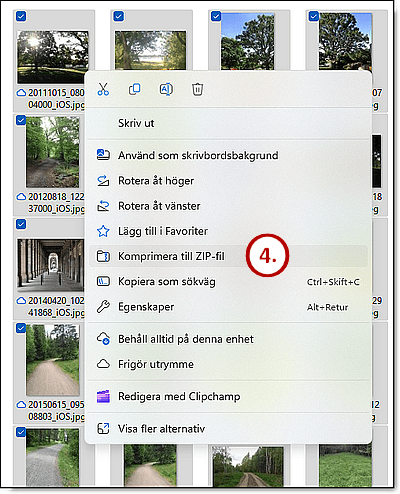
Task: Click the Properties wrench icon
Action: coord(103,307)
